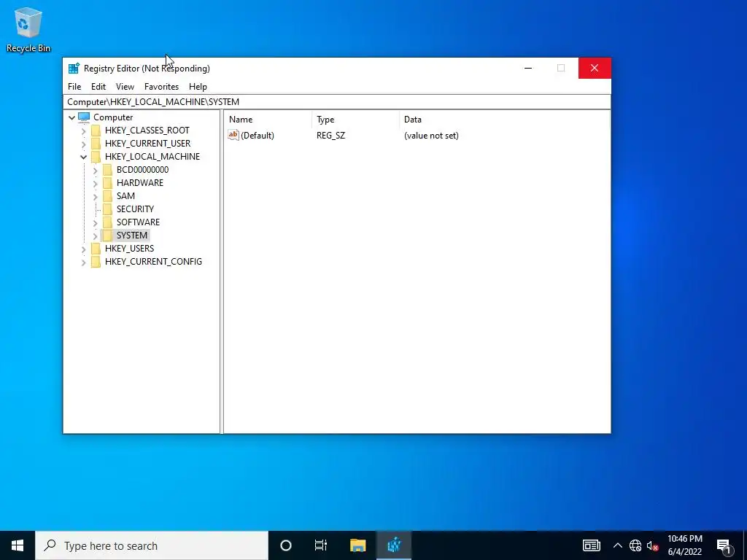747x560 pixels.
Task: Expand the HKEY_CURRENT_USER node
Action: 84,144
